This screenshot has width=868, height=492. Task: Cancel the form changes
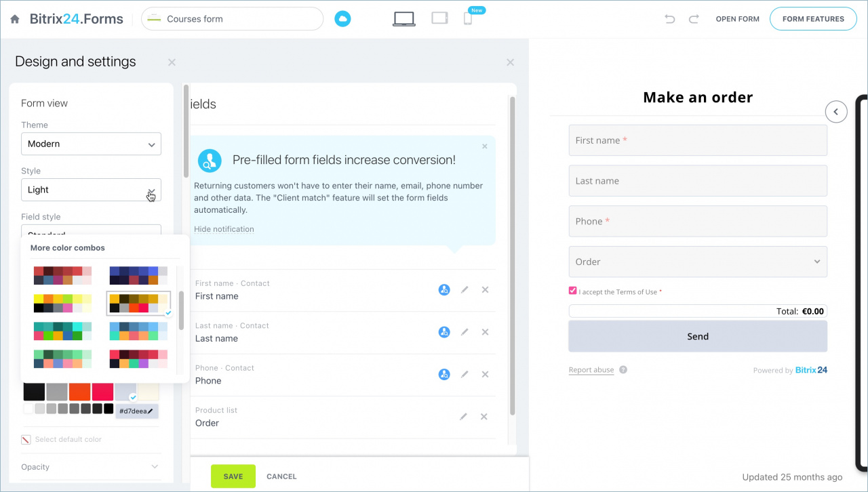click(x=281, y=476)
